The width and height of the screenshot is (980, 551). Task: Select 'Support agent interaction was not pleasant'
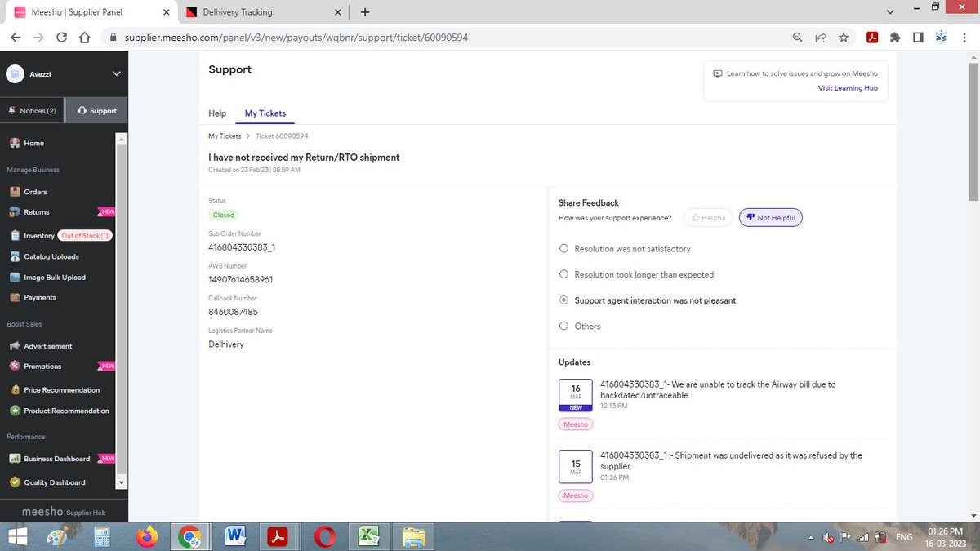pos(563,300)
